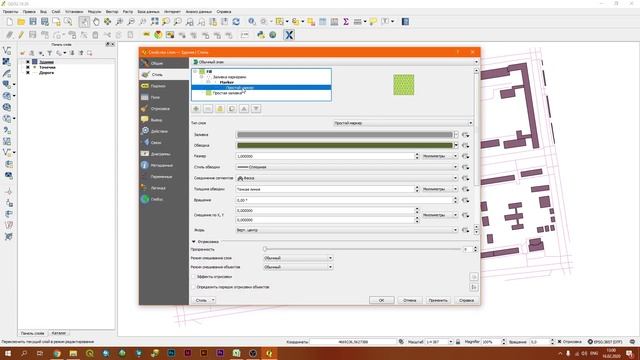This screenshot has width=640, height=360.
Task: Open the Тип слоя Простой маркер dropdown
Action: pyautogui.click(x=403, y=123)
